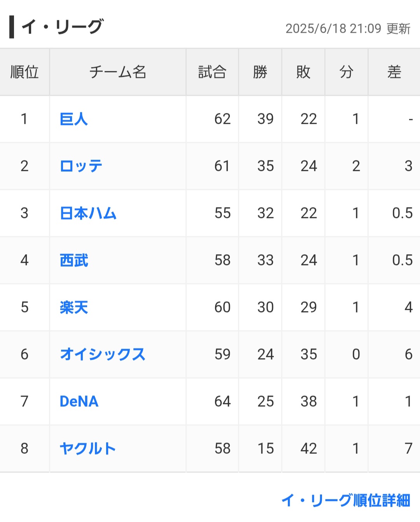The height and width of the screenshot is (522, 420).
Task: Open the 巨人 team link
Action: pyautogui.click(x=74, y=119)
